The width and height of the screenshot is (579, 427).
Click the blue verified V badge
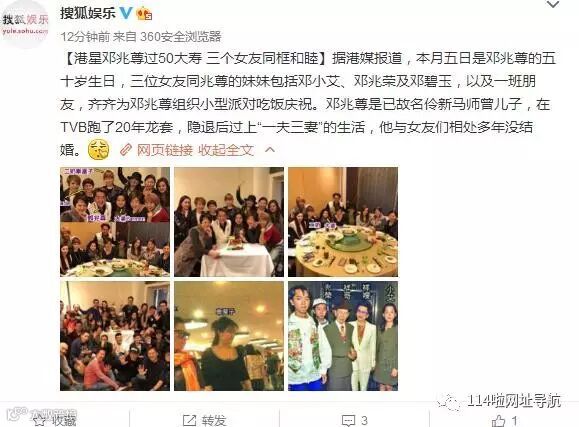(126, 13)
